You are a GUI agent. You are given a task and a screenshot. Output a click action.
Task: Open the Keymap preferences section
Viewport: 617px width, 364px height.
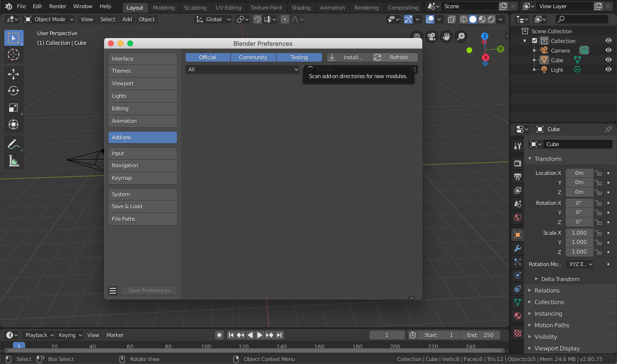coord(142,178)
